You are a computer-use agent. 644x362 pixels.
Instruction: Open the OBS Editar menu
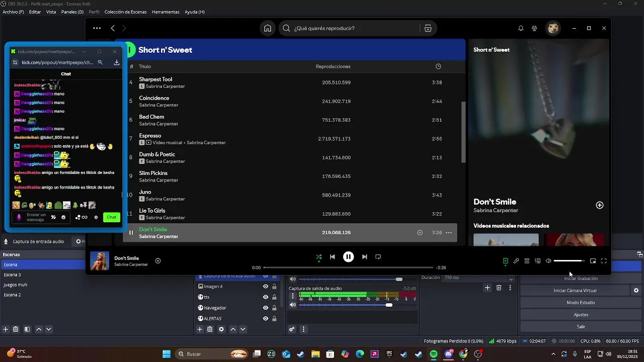tap(35, 12)
